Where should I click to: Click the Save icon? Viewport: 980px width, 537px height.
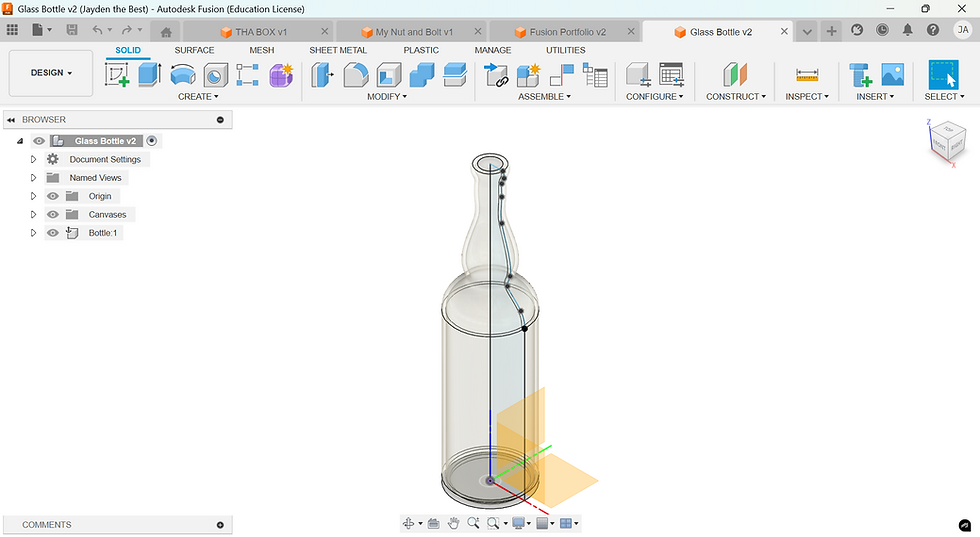pos(72,30)
